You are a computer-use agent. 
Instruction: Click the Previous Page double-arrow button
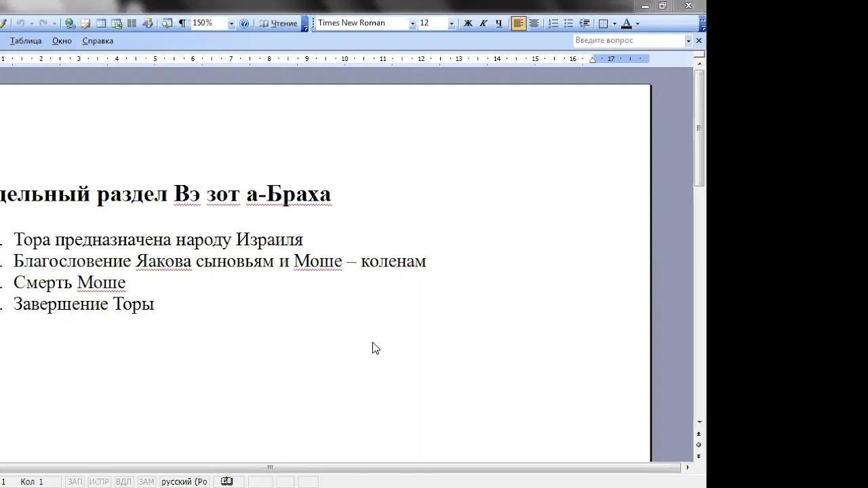click(x=699, y=434)
